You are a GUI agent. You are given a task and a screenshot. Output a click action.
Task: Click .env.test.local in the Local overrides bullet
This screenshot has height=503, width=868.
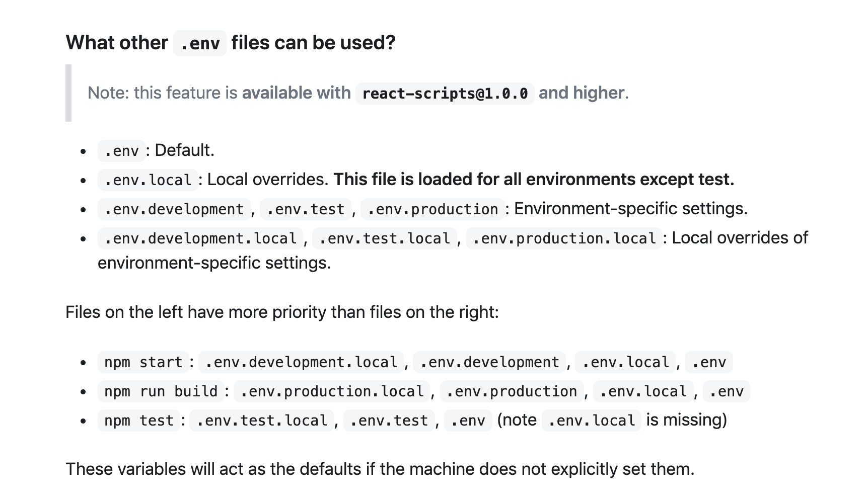pyautogui.click(x=384, y=238)
